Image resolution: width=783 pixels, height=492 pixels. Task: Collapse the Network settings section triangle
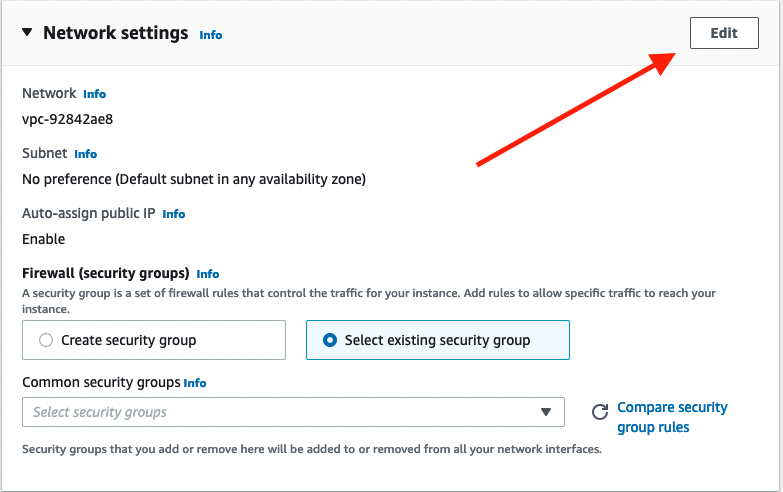pyautogui.click(x=26, y=33)
